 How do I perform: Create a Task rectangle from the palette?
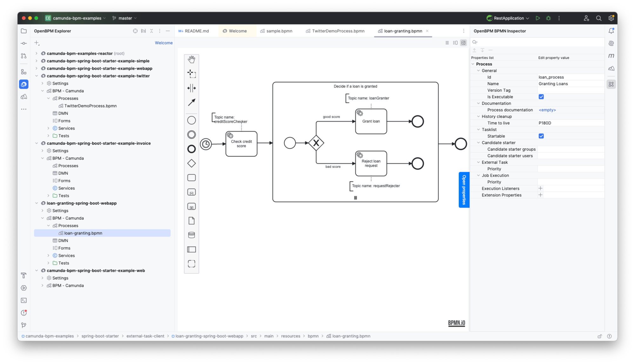(191, 178)
